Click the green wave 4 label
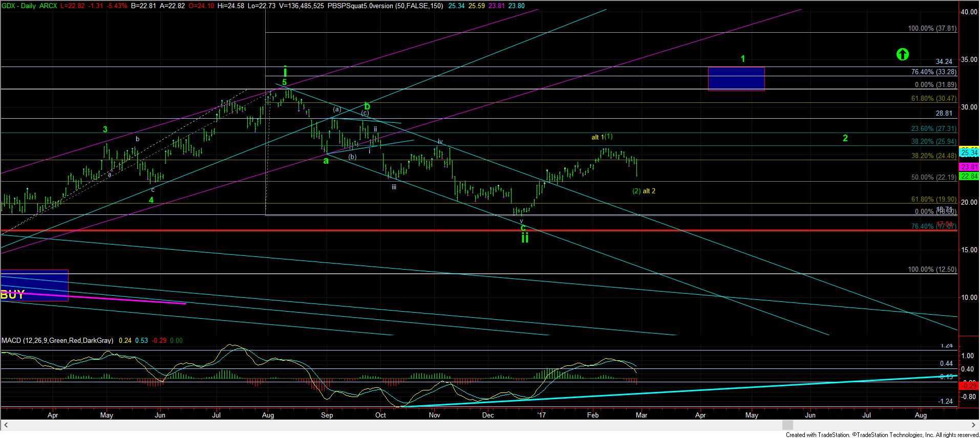The width and height of the screenshot is (980, 438). click(151, 200)
